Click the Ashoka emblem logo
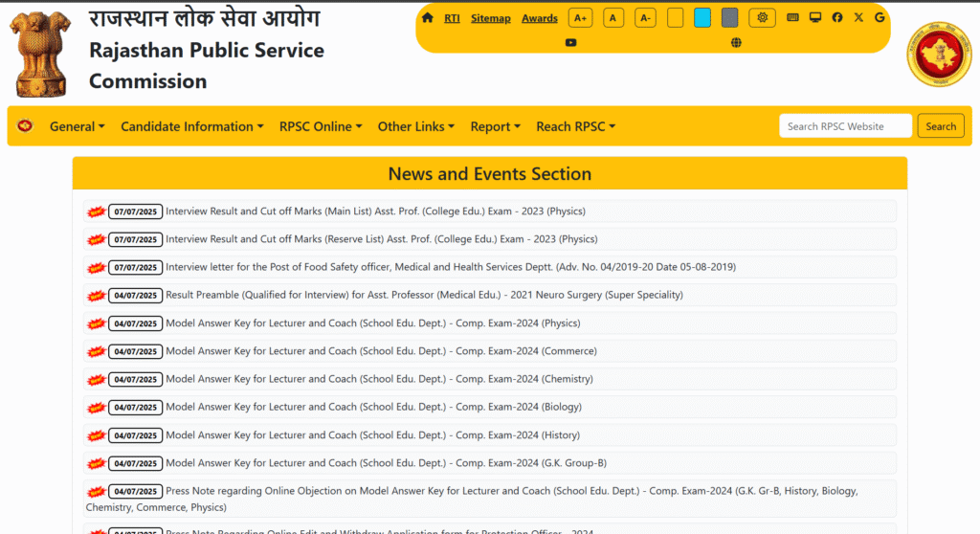Screen dimensions: 980x534 coord(40,54)
